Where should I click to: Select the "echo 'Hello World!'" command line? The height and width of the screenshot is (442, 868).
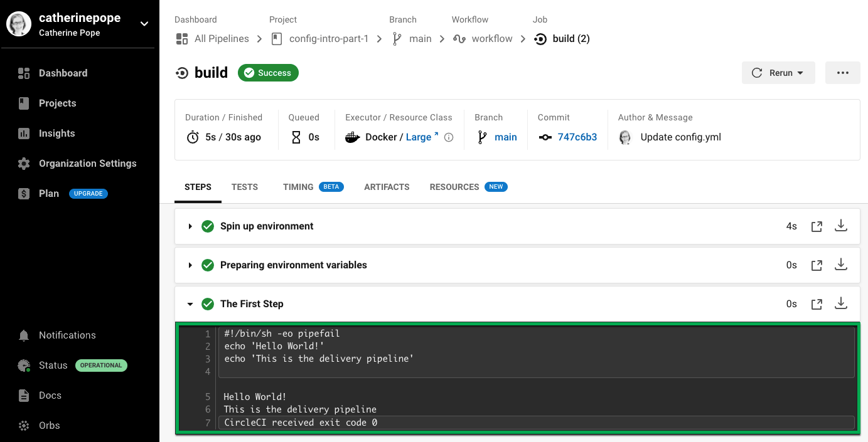[274, 346]
